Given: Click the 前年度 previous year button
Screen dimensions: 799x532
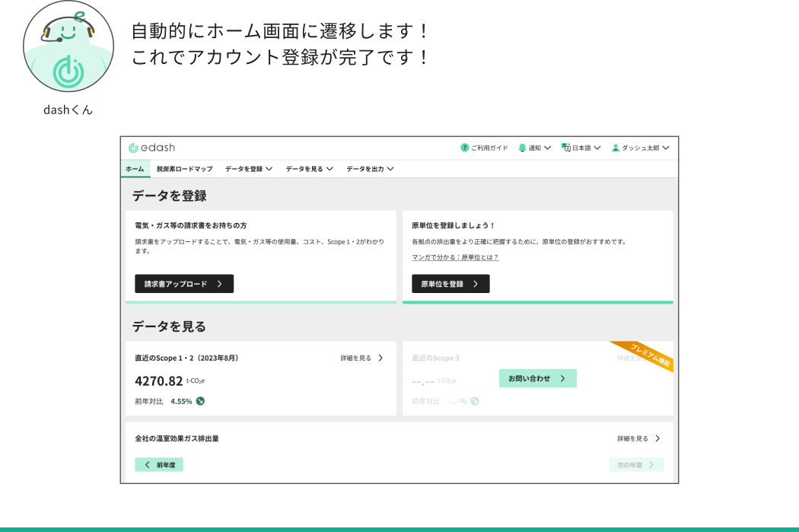Looking at the screenshot, I should tap(159, 464).
